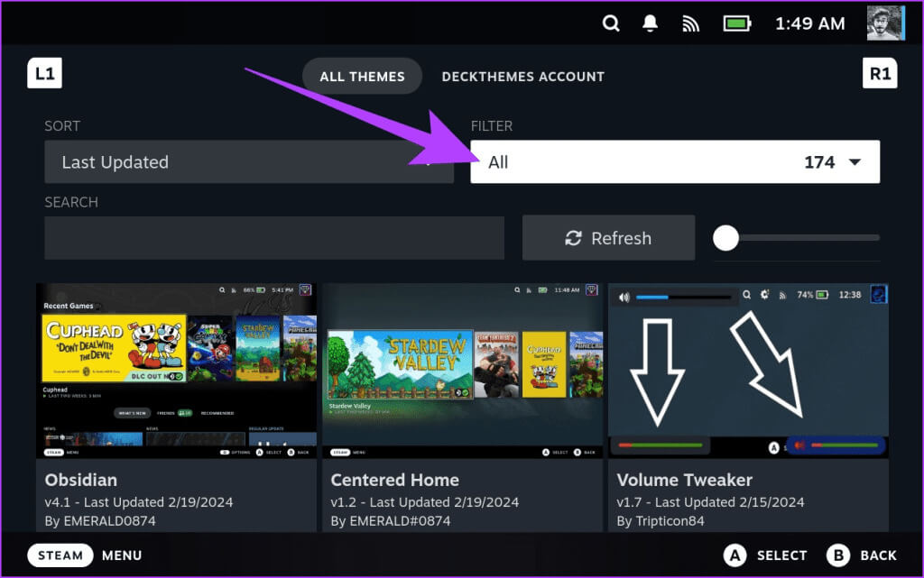Open the battery status icon
Image resolution: width=924 pixels, height=578 pixels.
(x=737, y=23)
